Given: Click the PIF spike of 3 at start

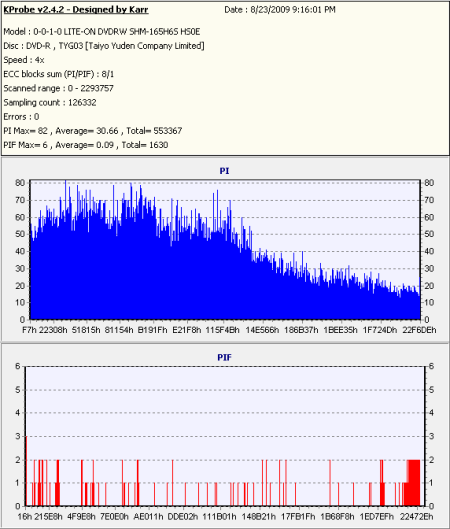Looking at the screenshot, I should pyautogui.click(x=26, y=471).
